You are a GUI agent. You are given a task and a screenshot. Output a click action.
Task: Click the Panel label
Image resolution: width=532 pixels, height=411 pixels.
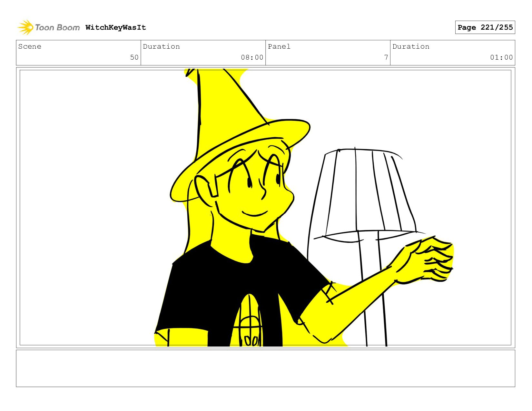coord(279,46)
